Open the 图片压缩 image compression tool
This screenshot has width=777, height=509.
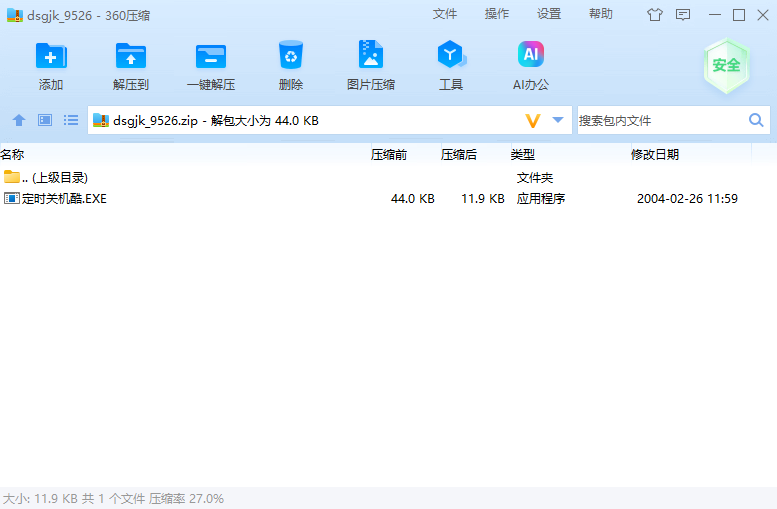371,55
